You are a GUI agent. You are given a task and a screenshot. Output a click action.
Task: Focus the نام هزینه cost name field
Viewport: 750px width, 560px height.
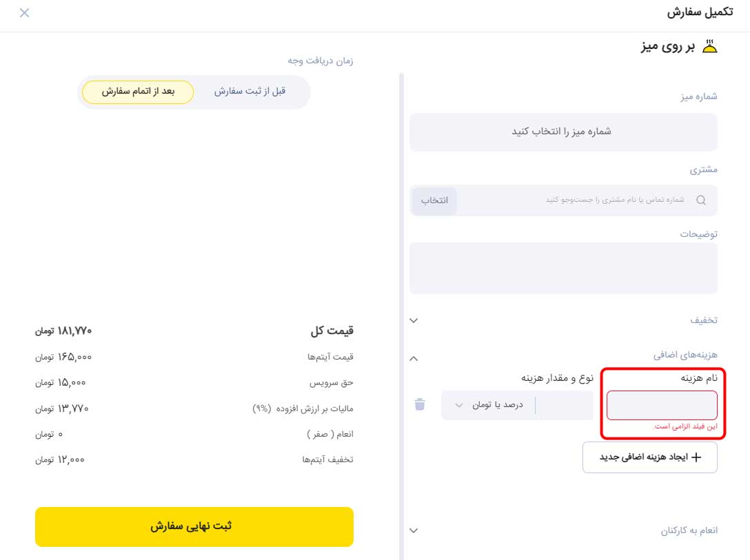662,405
